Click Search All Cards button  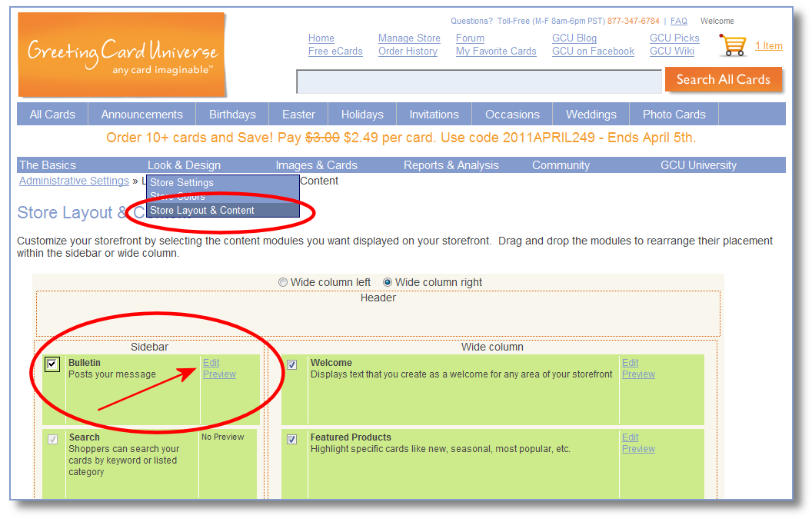723,79
